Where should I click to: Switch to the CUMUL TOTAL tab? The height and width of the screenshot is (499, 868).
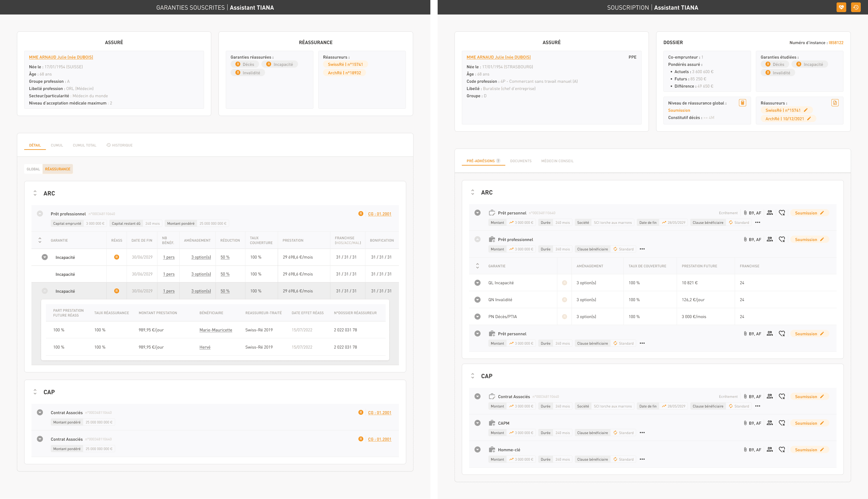click(84, 145)
